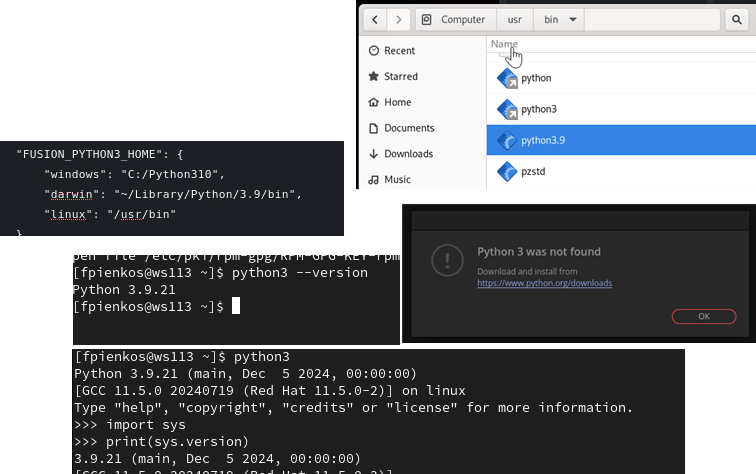Click the Downloads arrow icon
Viewport: 756px width, 474px height.
[x=374, y=154]
